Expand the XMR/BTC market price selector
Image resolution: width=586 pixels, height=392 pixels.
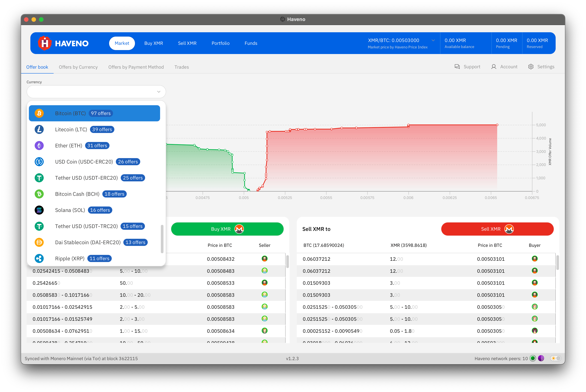coord(433,41)
